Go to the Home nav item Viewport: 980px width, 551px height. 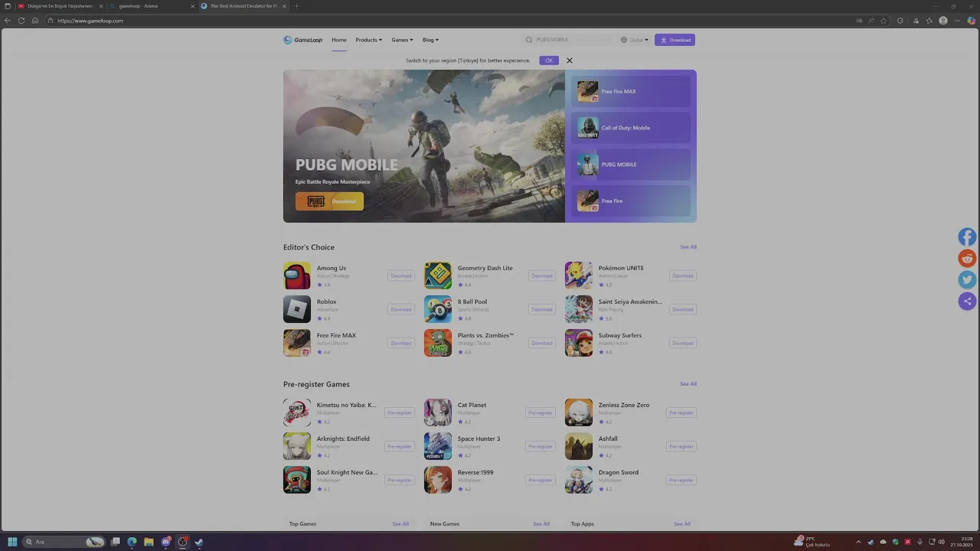pos(339,40)
